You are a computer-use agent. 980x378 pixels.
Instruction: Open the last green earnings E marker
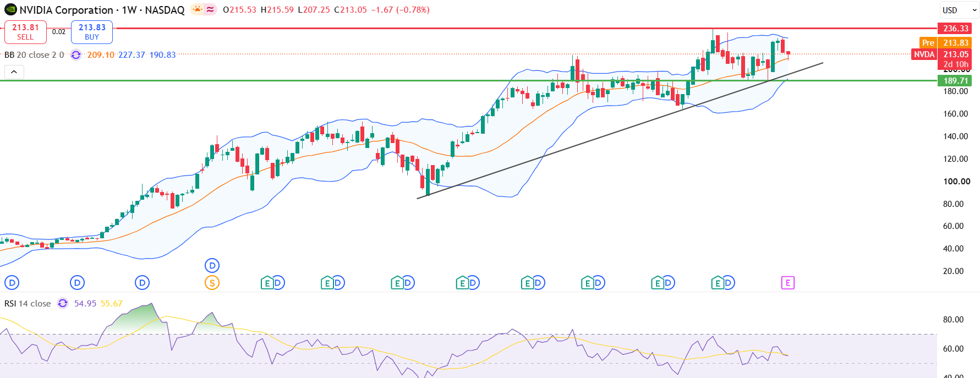pos(717,283)
